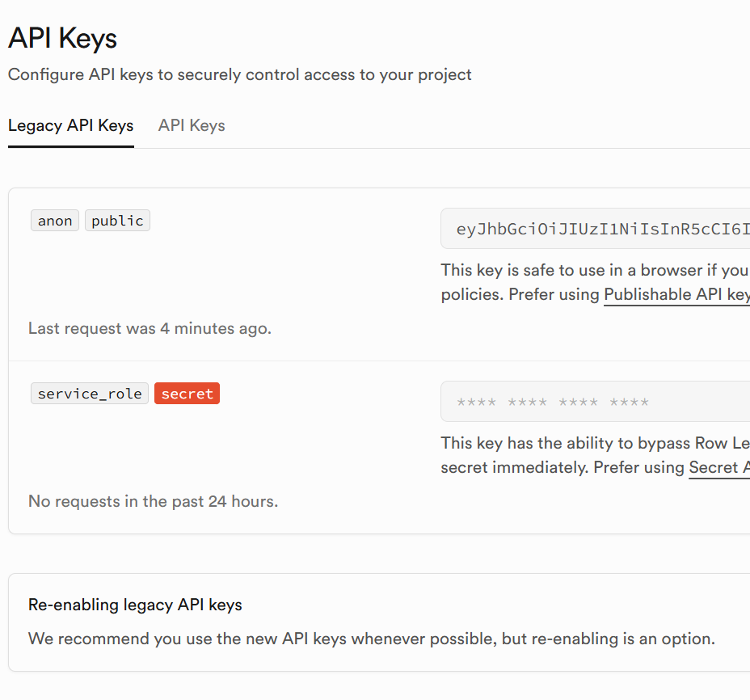Click the red secret badge
750x700 pixels.
click(x=187, y=394)
